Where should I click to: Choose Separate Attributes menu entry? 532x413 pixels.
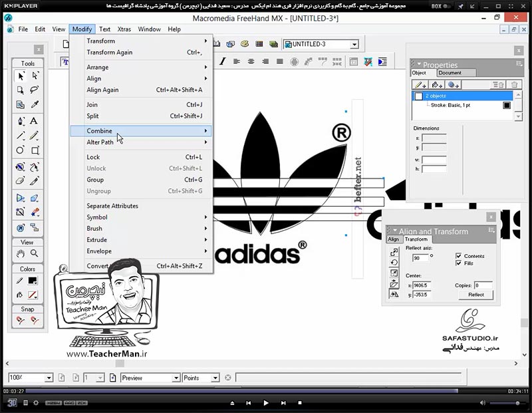point(141,206)
